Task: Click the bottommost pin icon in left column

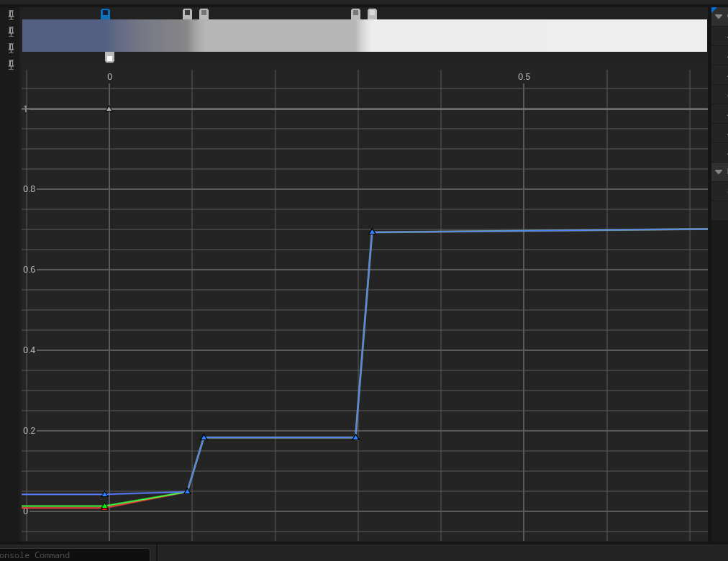Action: click(x=11, y=65)
